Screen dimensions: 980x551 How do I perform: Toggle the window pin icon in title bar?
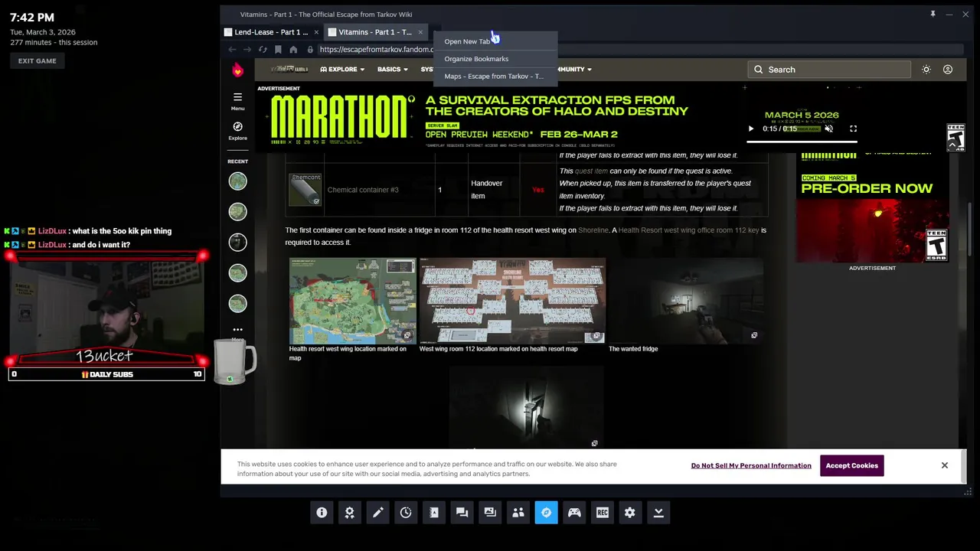(933, 14)
